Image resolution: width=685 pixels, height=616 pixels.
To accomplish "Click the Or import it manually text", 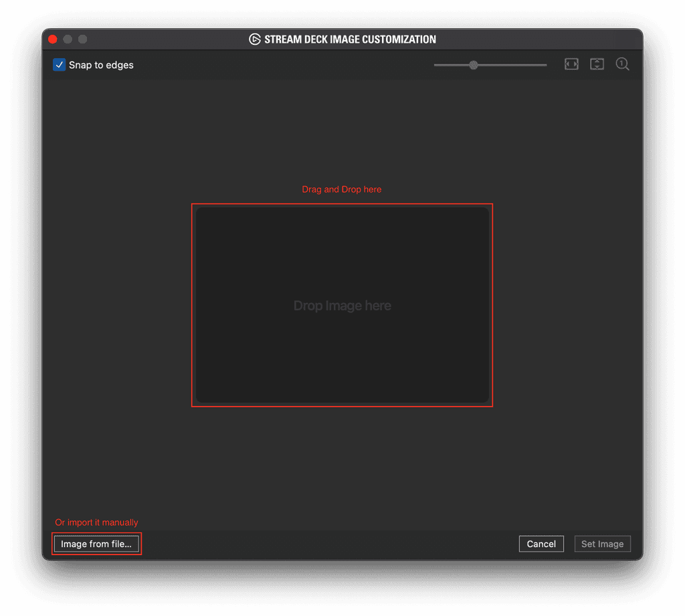I will 96,522.
